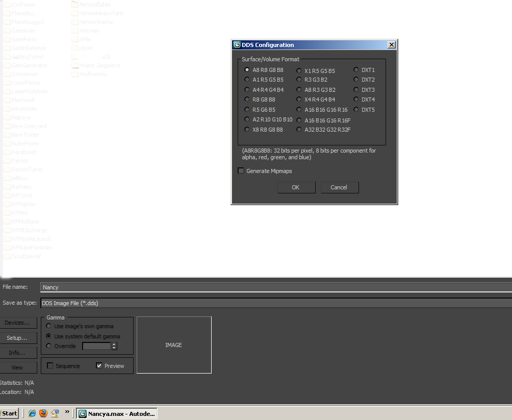Uncheck the Preview checkbox
The image size is (512, 420).
99,366
